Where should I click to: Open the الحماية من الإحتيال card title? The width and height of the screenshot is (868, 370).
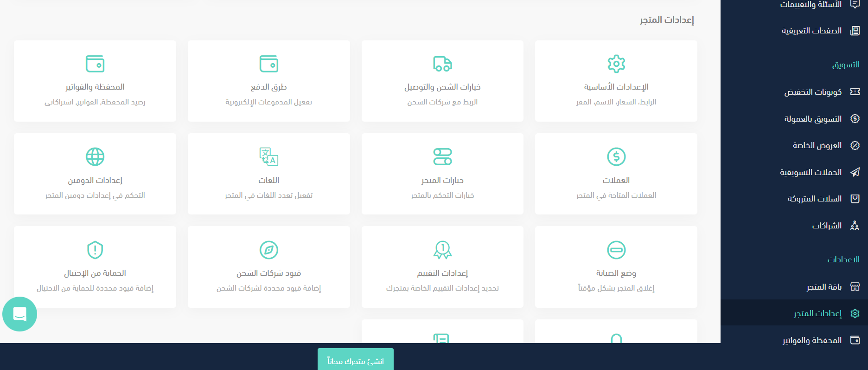tap(95, 273)
